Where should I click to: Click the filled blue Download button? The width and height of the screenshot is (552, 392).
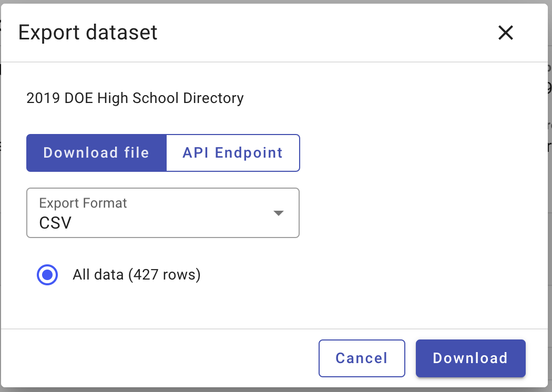coord(471,358)
